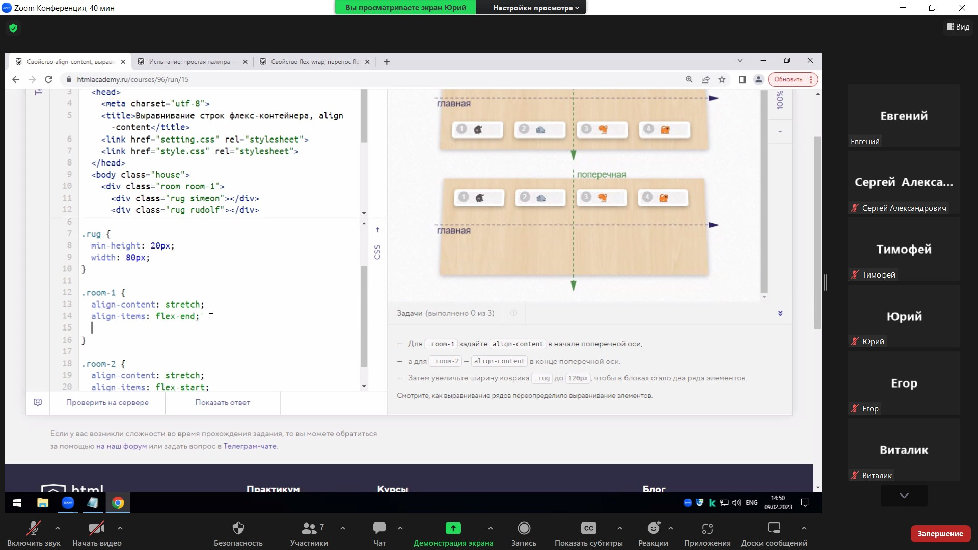The width and height of the screenshot is (978, 550).
Task: Reload the htmlacademy page
Action: (x=48, y=79)
